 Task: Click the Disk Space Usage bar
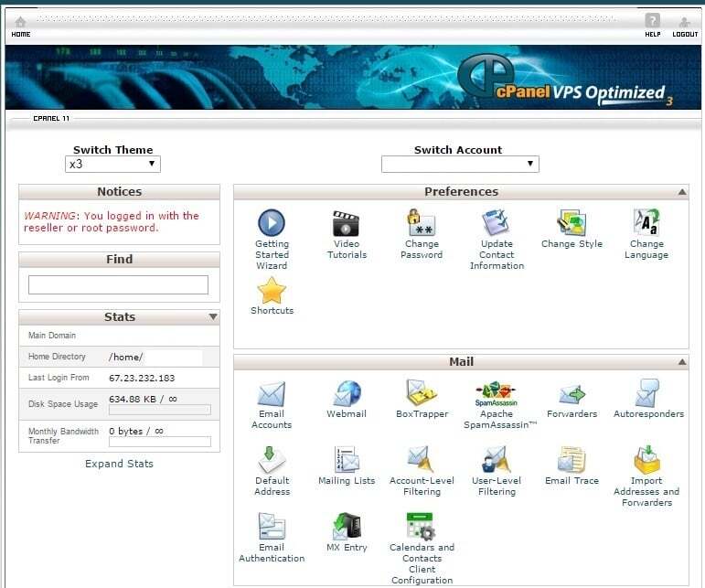160,410
